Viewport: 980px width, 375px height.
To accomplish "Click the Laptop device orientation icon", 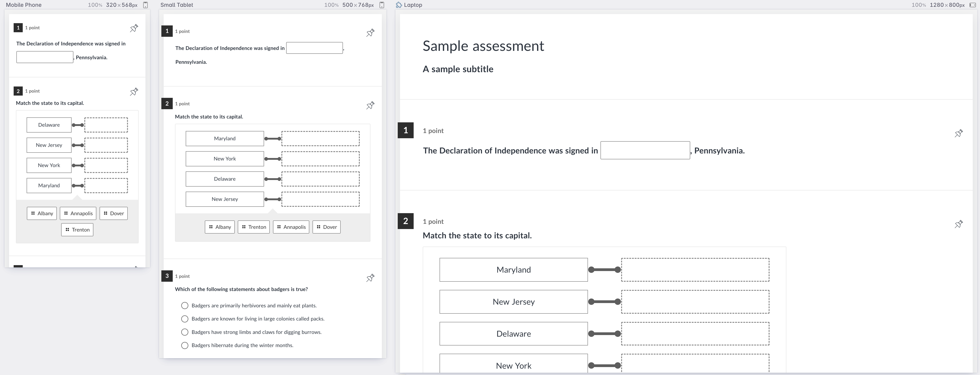I will (x=972, y=5).
